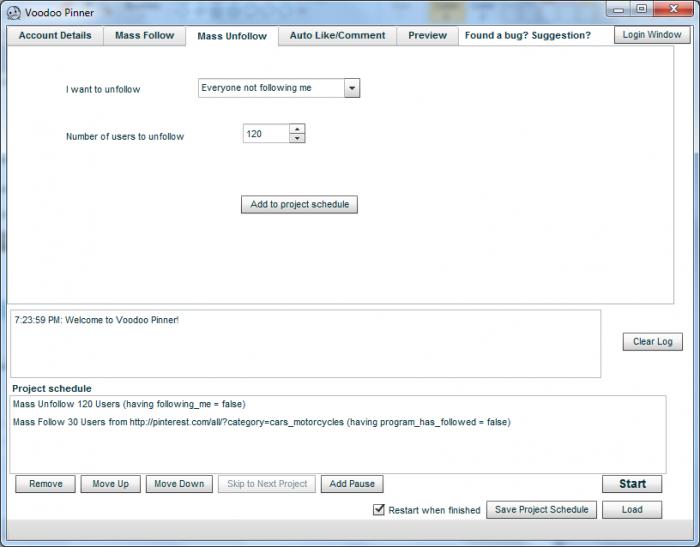700x547 pixels.
Task: Maximize the Voodoo Pinner window
Action: tap(642, 9)
